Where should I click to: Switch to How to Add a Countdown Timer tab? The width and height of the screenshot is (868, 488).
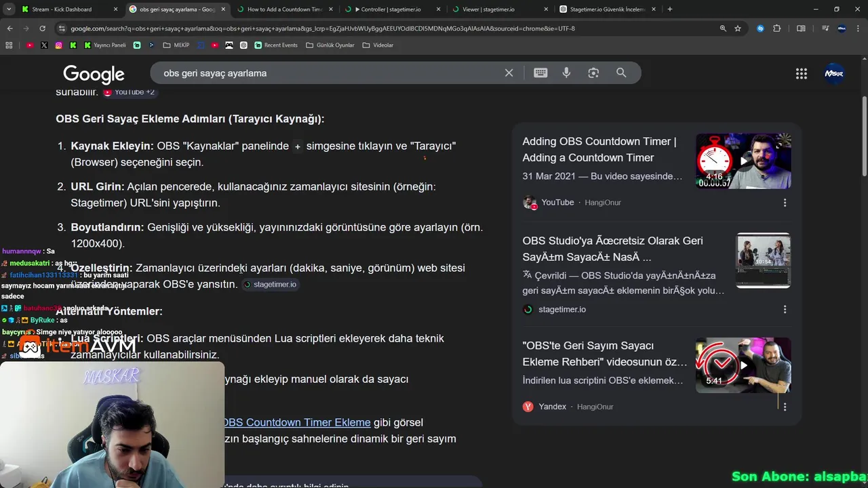[285, 9]
